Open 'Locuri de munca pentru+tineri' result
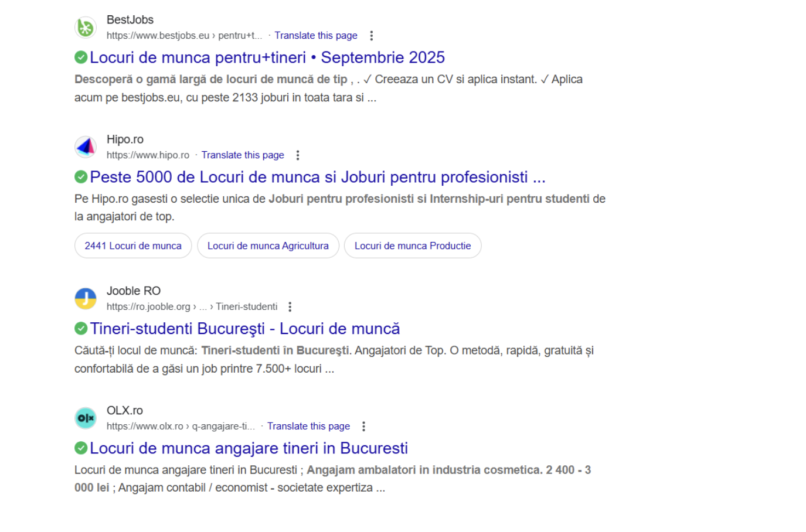 click(x=267, y=57)
